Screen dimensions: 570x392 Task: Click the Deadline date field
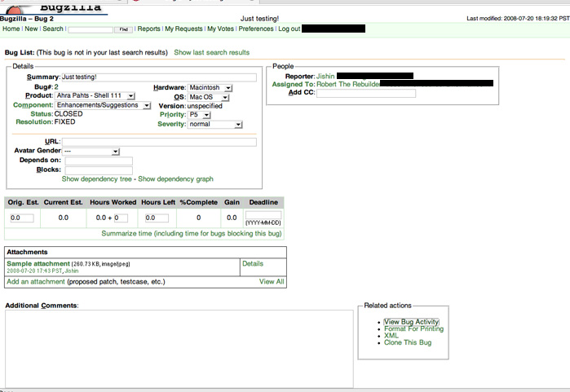[263, 215]
